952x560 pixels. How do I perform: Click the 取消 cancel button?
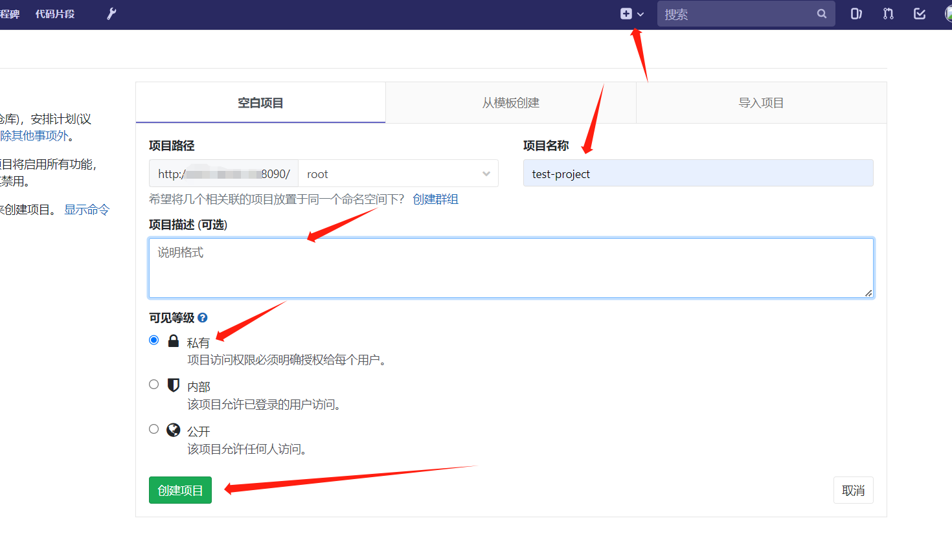853,490
